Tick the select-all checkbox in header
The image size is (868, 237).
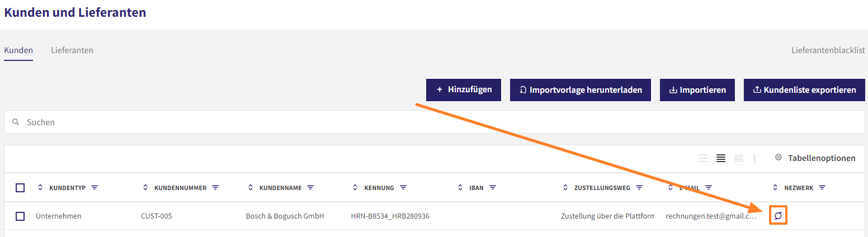[20, 188]
